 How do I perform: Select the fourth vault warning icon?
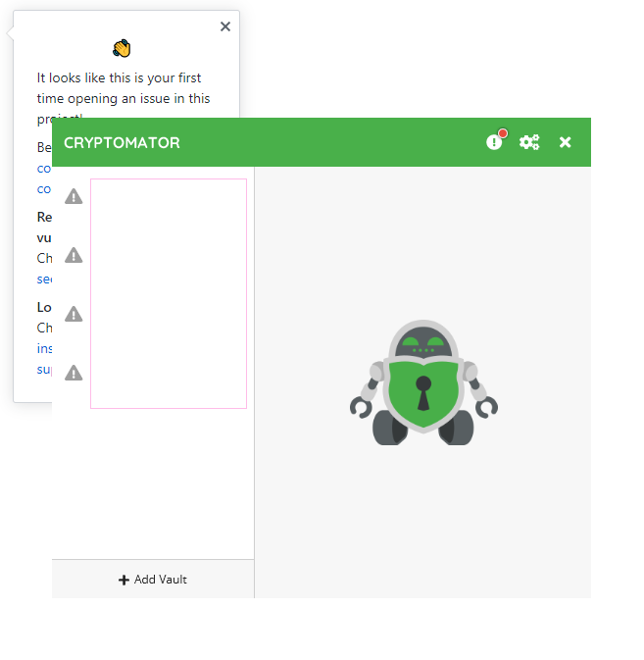coord(74,374)
